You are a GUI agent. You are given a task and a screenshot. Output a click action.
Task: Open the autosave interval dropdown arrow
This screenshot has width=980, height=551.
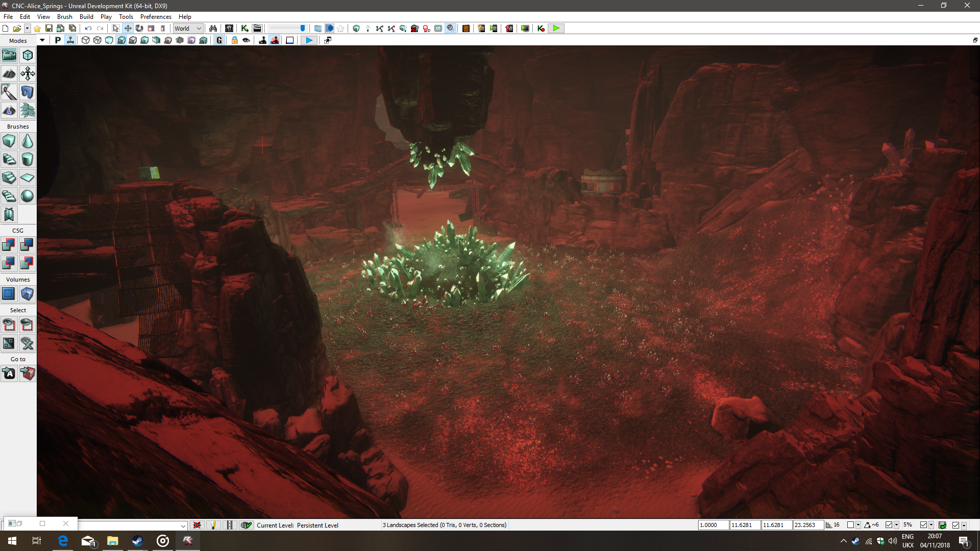tap(964, 525)
